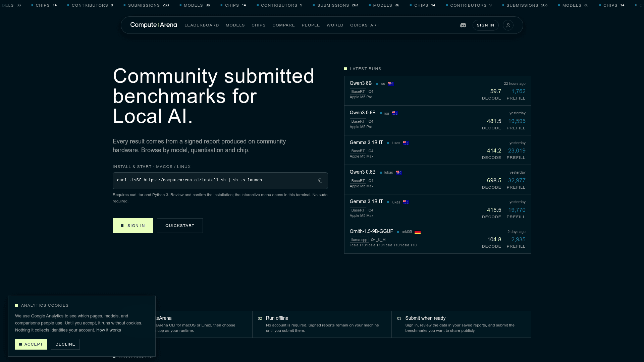Image resolution: width=644 pixels, height=362 pixels.
Task: Click the 19,770 prefill value
Action: pyautogui.click(x=517, y=210)
